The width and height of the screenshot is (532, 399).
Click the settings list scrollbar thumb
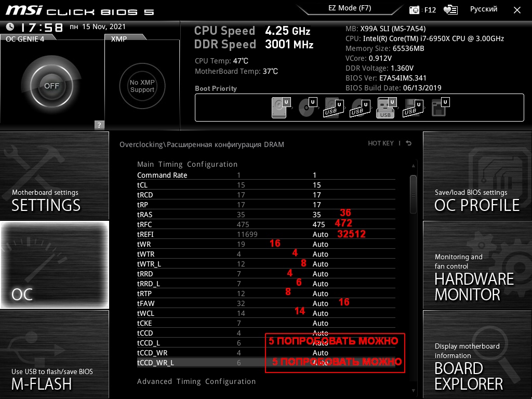pos(413,194)
